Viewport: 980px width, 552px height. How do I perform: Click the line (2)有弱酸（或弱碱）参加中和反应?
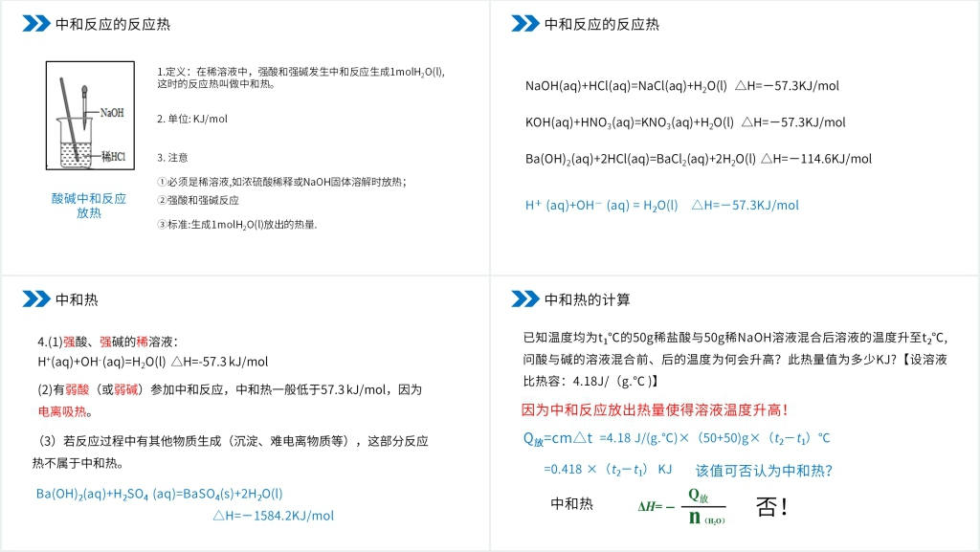click(230, 389)
